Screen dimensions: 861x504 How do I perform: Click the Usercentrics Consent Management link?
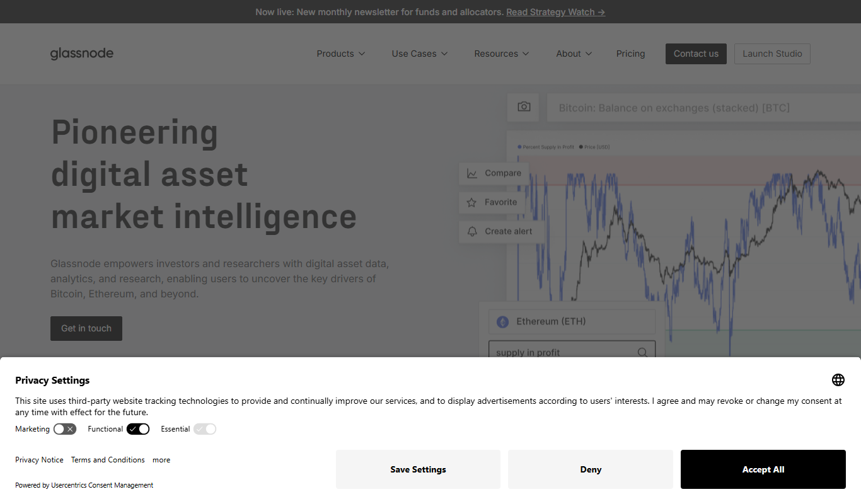coord(102,485)
